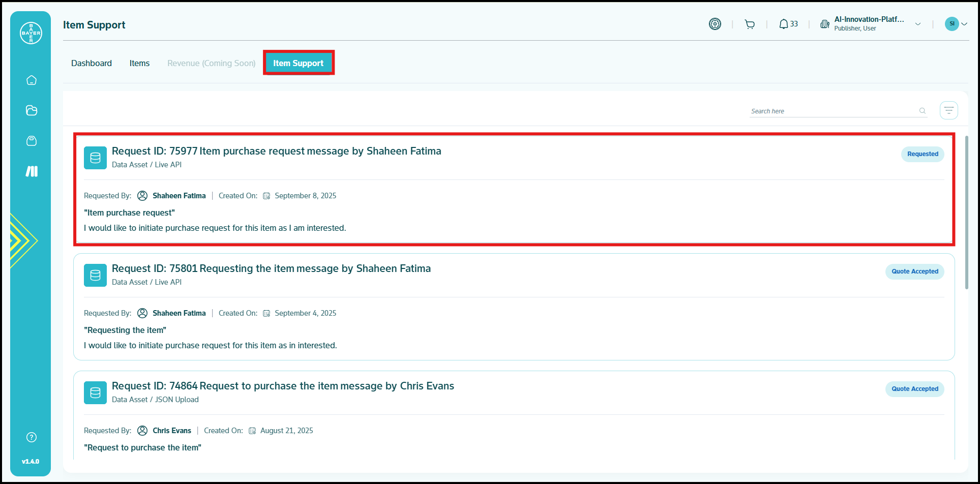Viewport: 980px width, 484px height.
Task: Click the Search here input field
Action: (833, 111)
